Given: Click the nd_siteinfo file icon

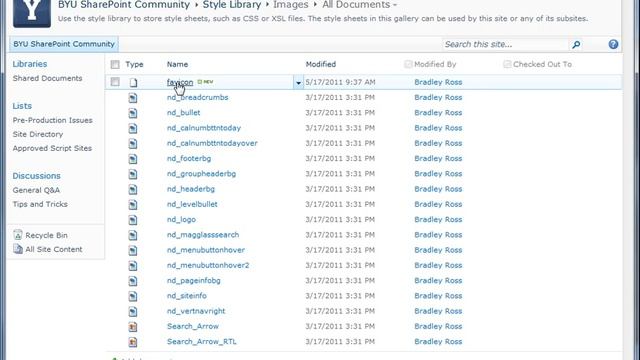Looking at the screenshot, I should pos(133,296).
